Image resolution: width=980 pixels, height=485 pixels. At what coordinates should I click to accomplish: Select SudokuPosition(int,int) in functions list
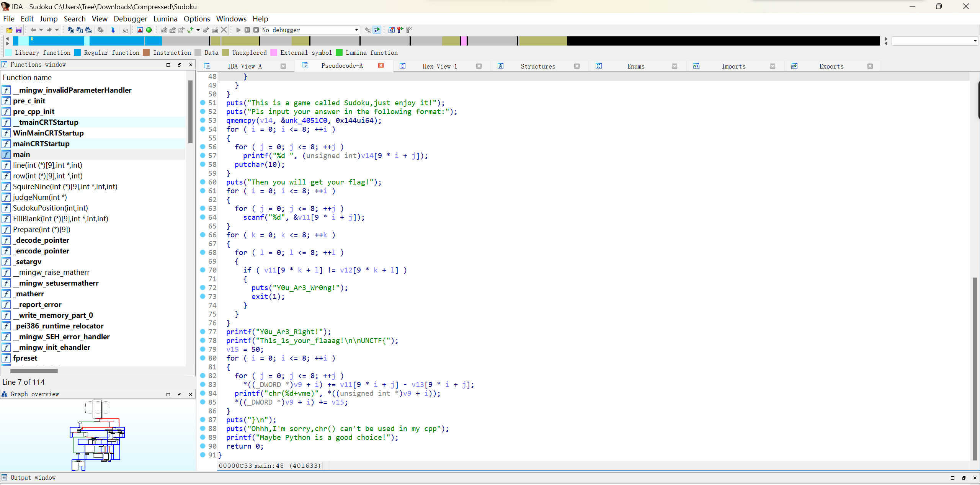[x=50, y=208]
